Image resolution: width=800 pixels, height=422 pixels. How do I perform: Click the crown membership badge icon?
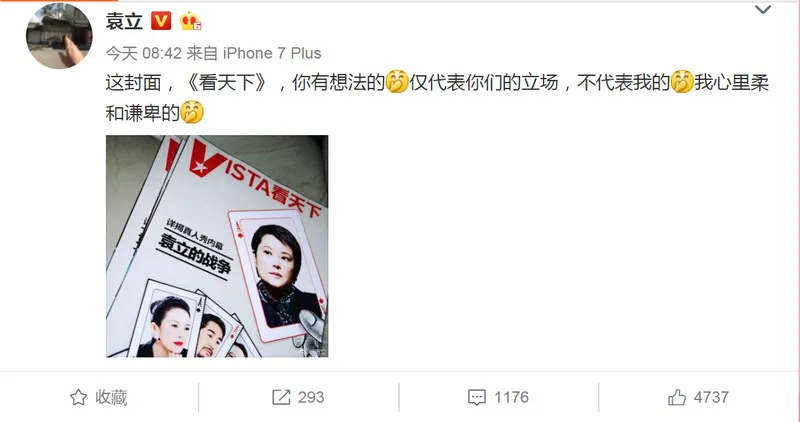coord(190,21)
